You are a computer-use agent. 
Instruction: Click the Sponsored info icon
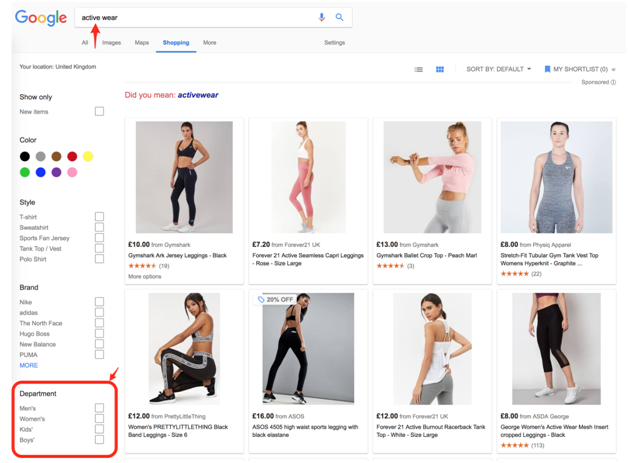[x=613, y=82]
